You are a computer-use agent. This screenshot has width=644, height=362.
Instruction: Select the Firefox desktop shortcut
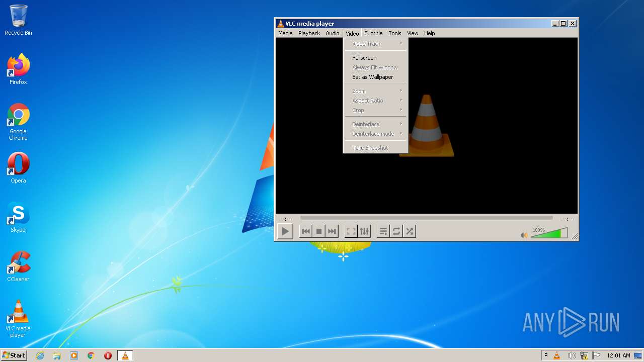(x=18, y=69)
